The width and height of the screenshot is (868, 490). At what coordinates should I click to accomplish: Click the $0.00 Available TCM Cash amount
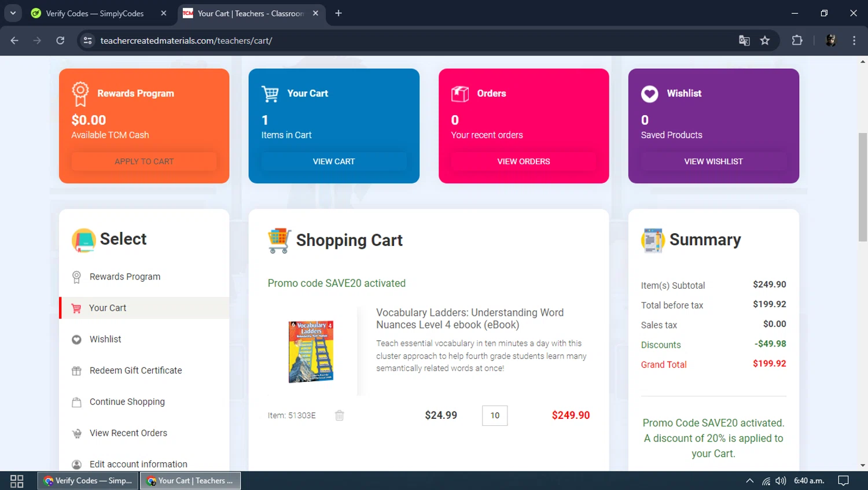click(89, 120)
